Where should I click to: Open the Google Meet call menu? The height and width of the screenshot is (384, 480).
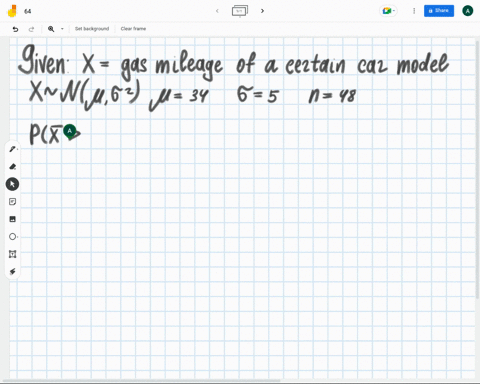[x=388, y=11]
